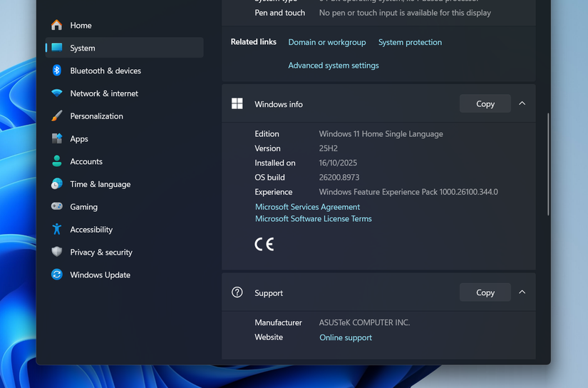Click the OS build label
The height and width of the screenshot is (388, 588).
pyautogui.click(x=269, y=177)
